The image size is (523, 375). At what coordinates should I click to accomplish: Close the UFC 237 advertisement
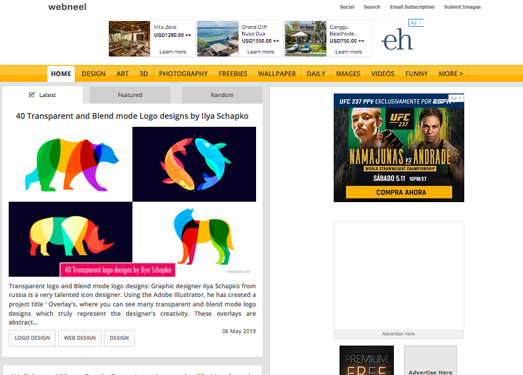click(x=460, y=98)
